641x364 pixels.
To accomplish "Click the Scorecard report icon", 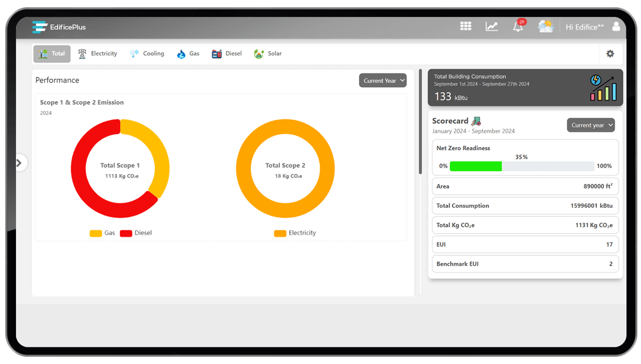I will click(476, 121).
